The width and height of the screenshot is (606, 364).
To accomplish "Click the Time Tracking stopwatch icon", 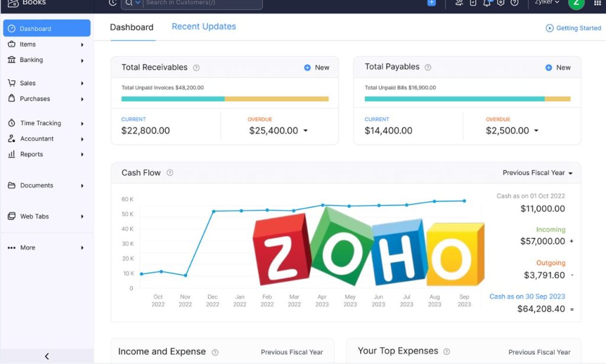I will 12,123.
